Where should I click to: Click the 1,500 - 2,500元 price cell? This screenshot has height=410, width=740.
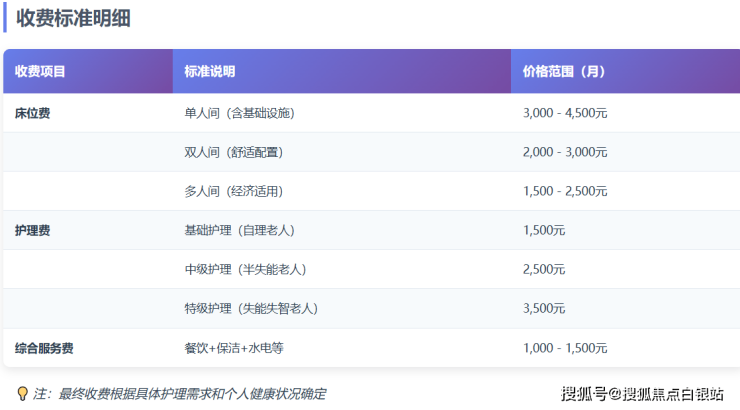565,191
